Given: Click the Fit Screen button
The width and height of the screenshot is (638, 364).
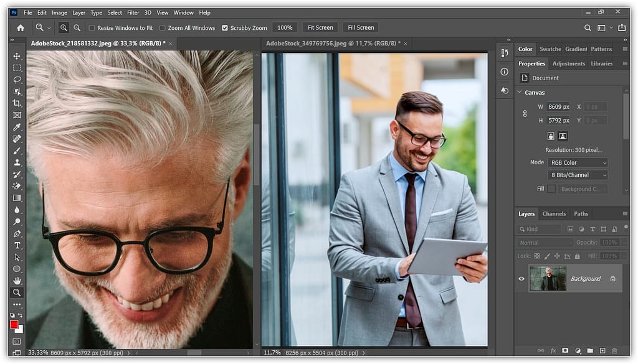Looking at the screenshot, I should click(320, 27).
